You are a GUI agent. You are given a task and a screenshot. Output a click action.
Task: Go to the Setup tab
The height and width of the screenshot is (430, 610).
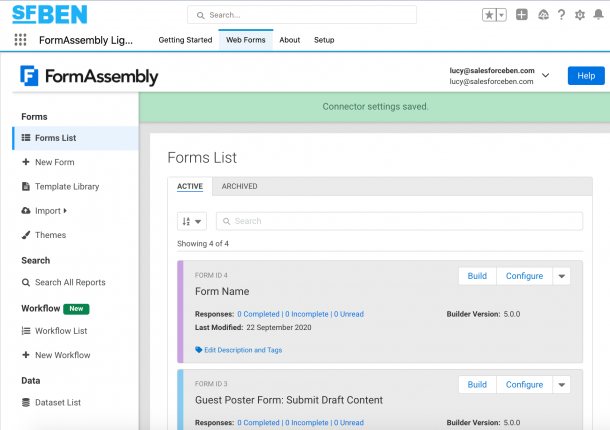[324, 40]
